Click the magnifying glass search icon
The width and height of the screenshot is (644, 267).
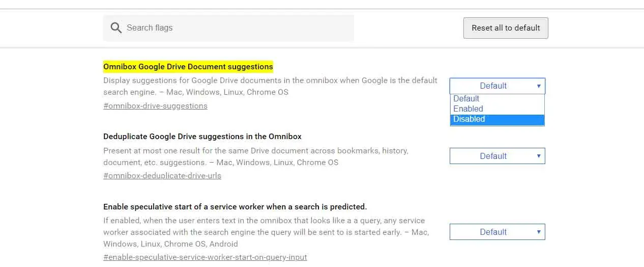pyautogui.click(x=116, y=28)
